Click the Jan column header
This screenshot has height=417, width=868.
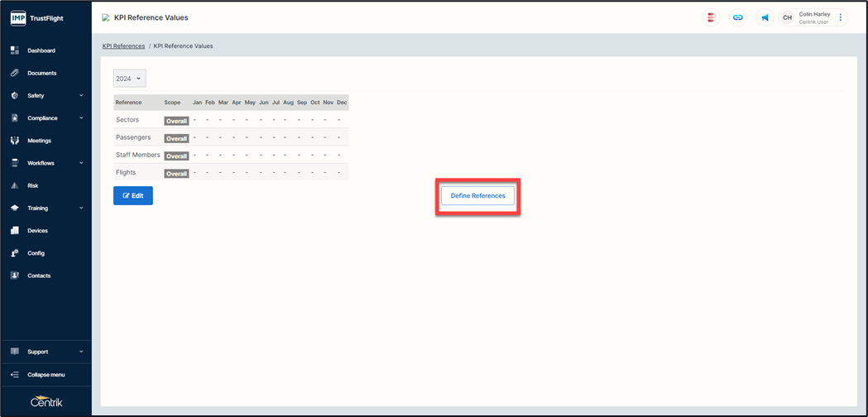click(197, 103)
